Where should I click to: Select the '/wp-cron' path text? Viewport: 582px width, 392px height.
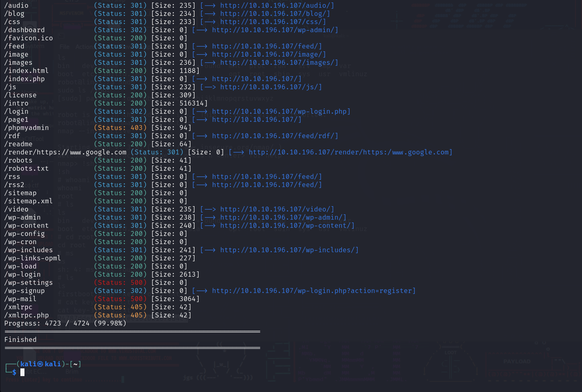point(20,242)
